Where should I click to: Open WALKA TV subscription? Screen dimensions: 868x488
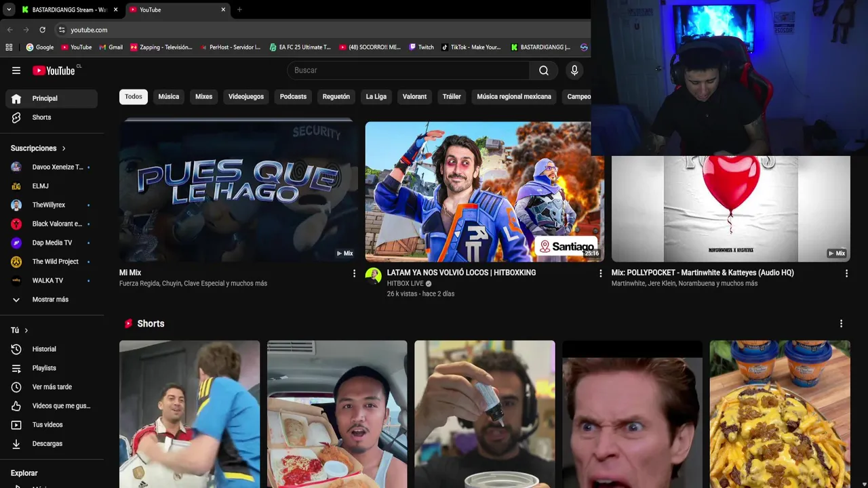point(52,281)
